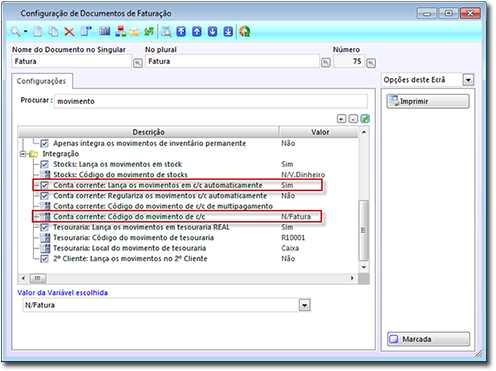This screenshot has width=496, height=371.
Task: Click the envelope with magnifier toolbar icon
Action: [134, 32]
